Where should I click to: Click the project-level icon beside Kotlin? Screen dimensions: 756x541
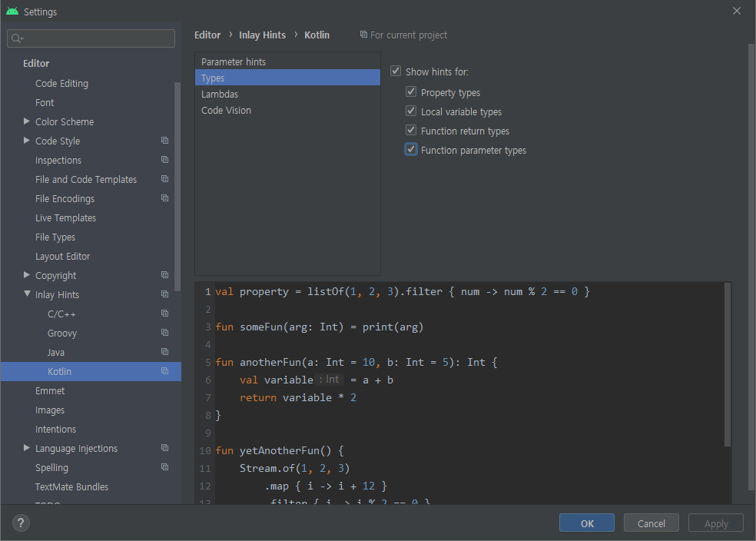click(164, 371)
